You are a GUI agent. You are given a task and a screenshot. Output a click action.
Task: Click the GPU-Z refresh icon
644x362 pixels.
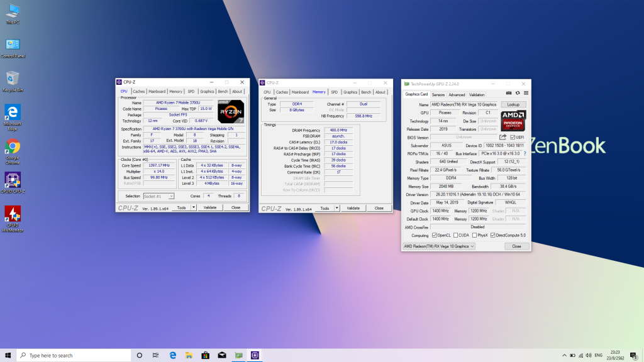tap(518, 93)
